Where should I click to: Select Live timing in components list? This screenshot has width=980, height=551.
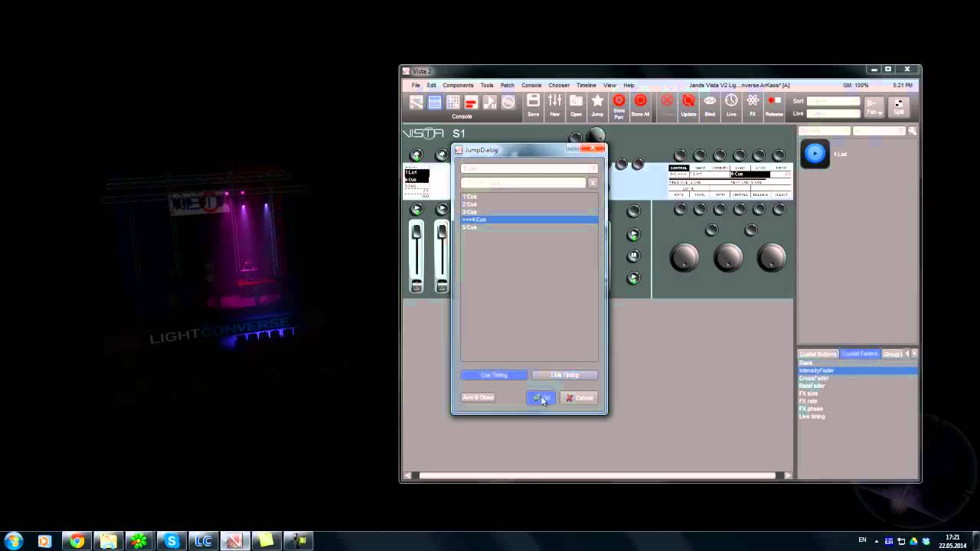[x=857, y=416]
